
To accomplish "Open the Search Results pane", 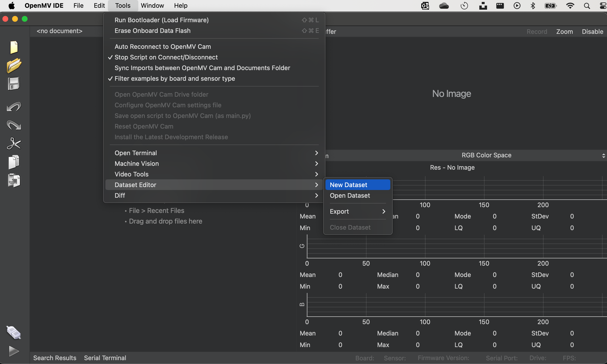I will (x=55, y=358).
